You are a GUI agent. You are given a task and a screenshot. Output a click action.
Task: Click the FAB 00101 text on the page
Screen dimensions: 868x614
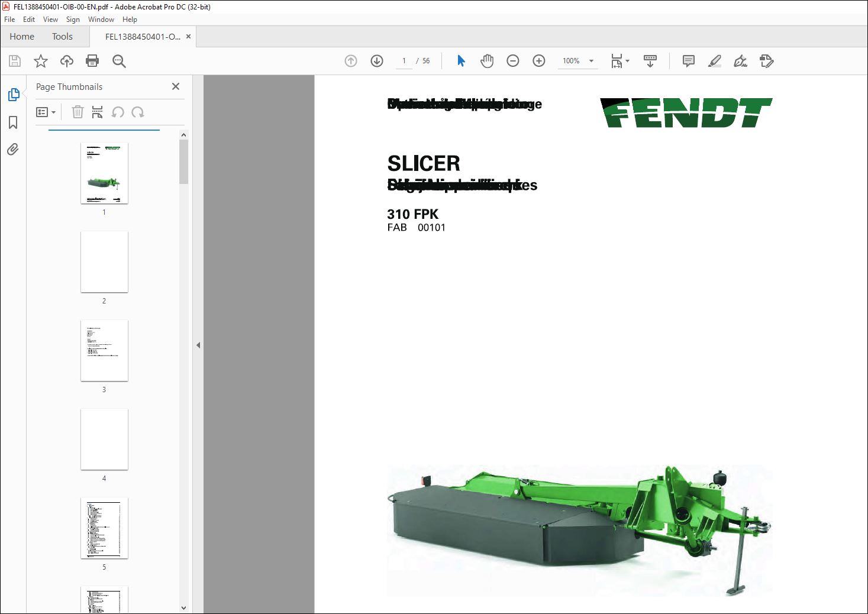tap(417, 228)
